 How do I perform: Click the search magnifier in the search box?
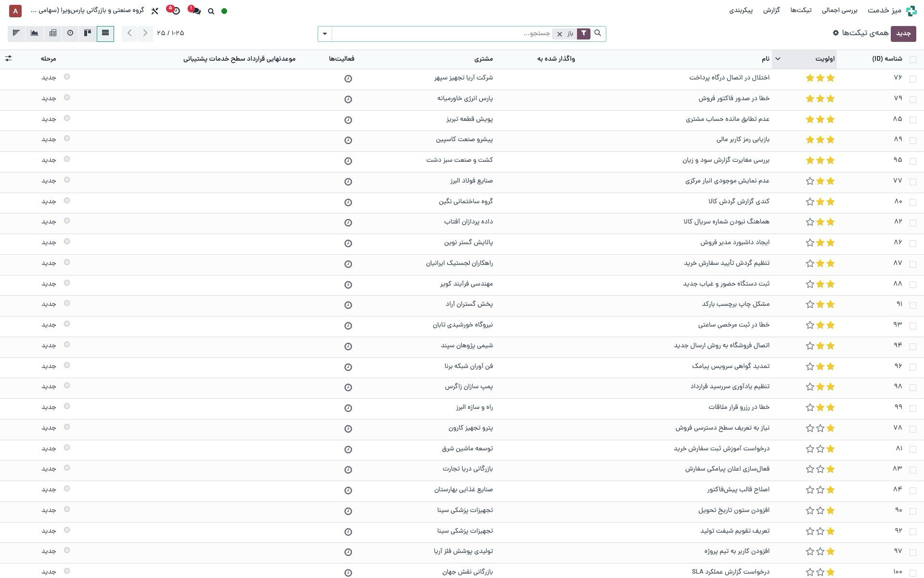pos(598,33)
